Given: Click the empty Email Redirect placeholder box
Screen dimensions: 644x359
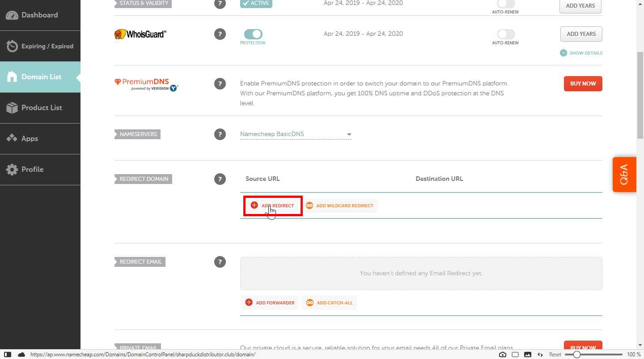Looking at the screenshot, I should (x=421, y=273).
